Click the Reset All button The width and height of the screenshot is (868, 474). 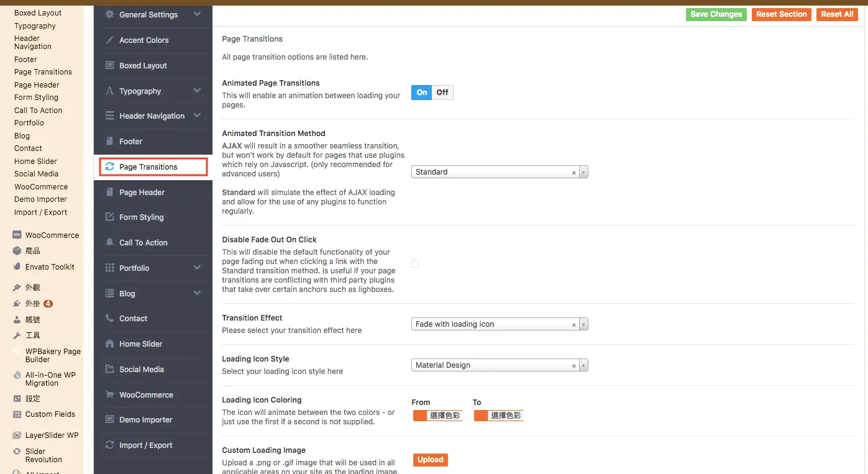[x=837, y=14]
